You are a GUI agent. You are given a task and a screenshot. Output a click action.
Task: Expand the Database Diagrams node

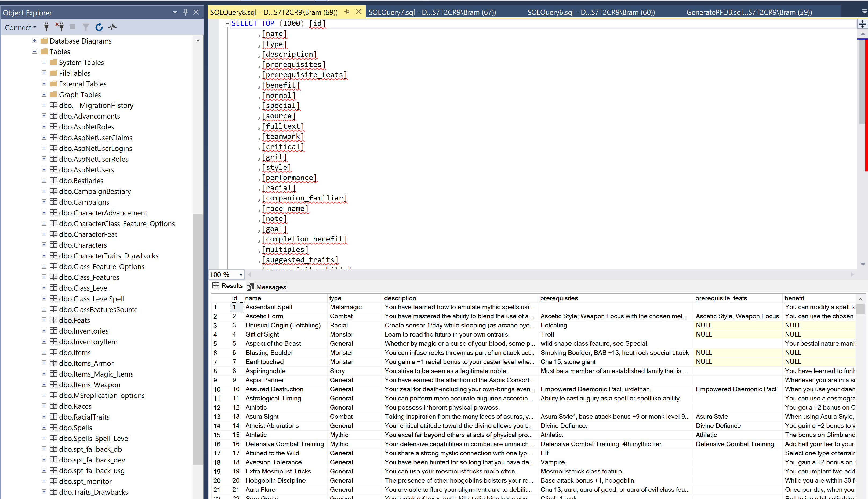point(35,41)
